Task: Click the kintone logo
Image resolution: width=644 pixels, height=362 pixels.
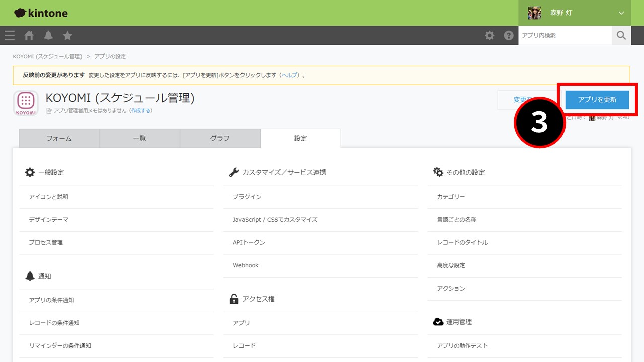Action: coord(41,13)
